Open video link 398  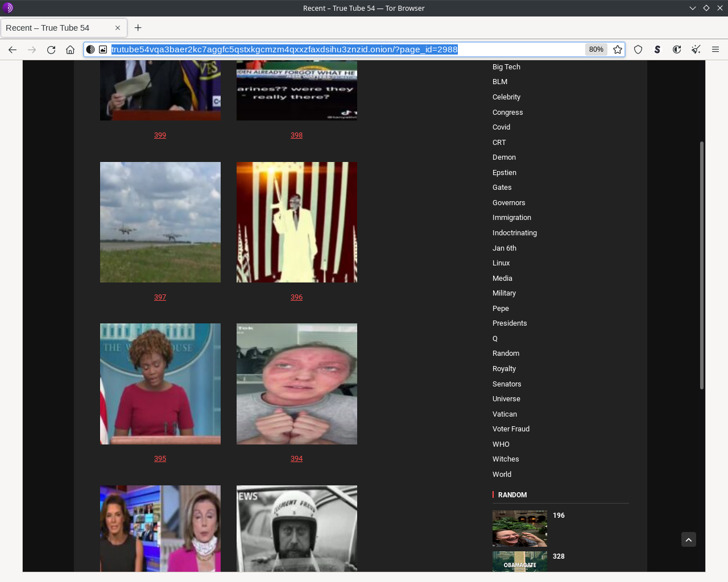point(296,135)
